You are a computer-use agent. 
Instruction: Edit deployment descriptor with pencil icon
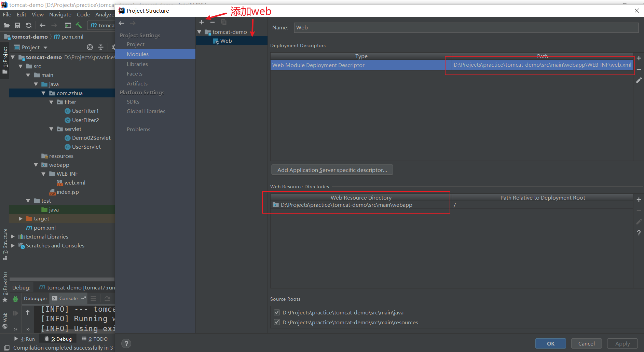(639, 80)
